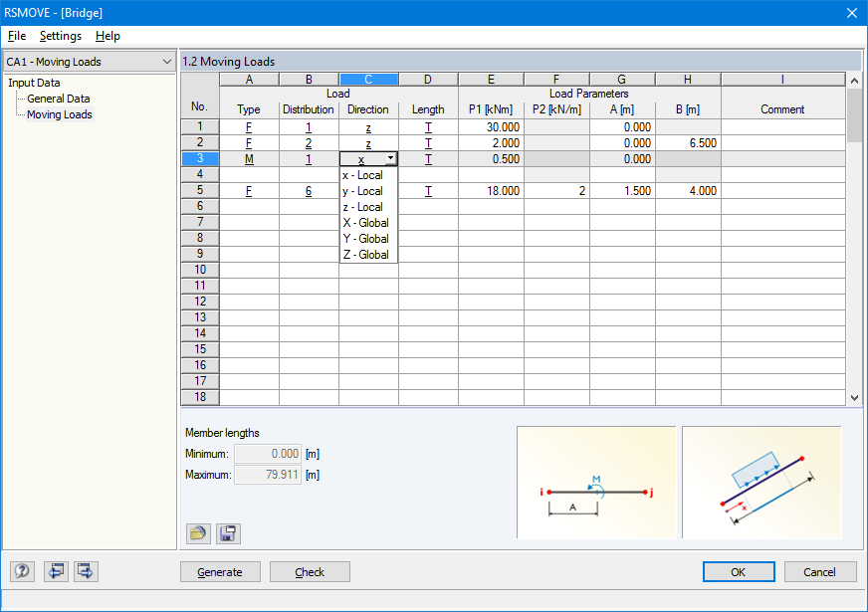Select Moving Loads in the navigation tree
The height and width of the screenshot is (612, 868).
(x=60, y=114)
